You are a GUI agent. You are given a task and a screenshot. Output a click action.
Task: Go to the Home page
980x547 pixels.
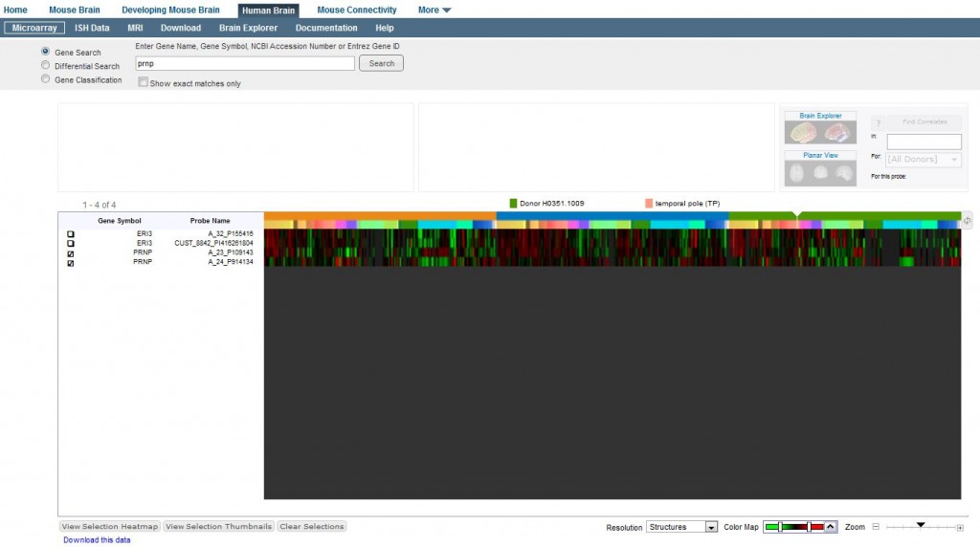tap(15, 10)
